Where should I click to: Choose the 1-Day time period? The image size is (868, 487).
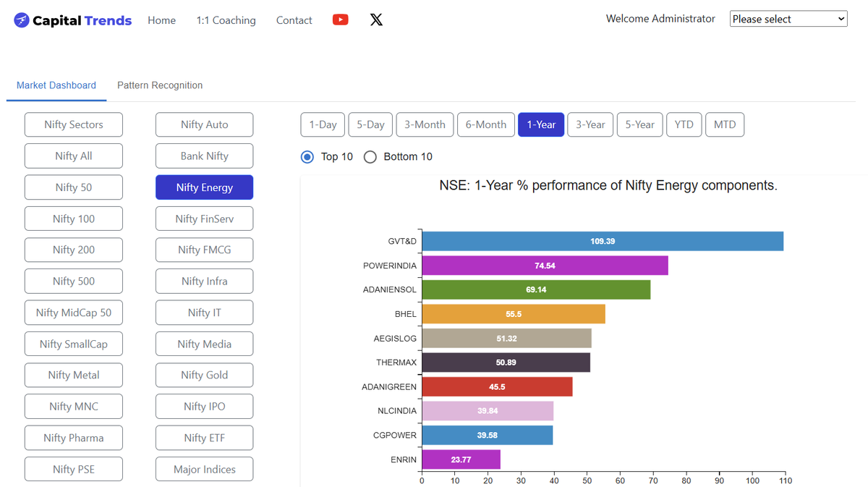click(x=323, y=124)
